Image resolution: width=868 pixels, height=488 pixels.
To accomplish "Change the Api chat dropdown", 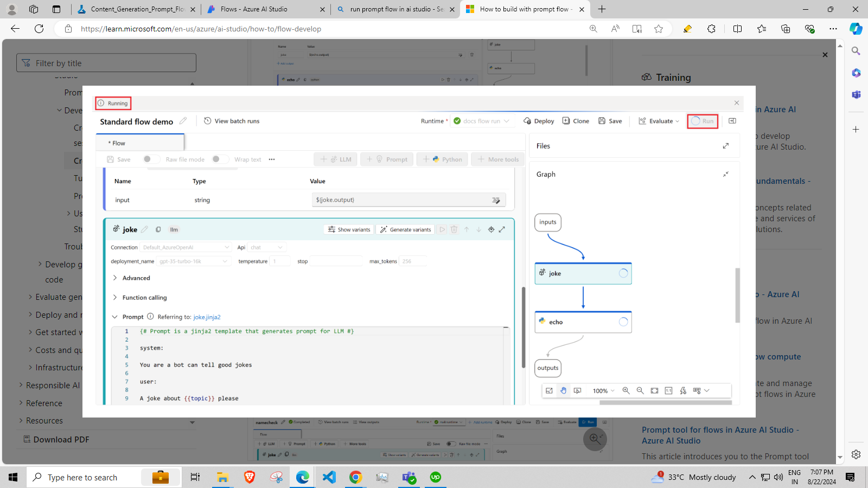I will (x=266, y=247).
